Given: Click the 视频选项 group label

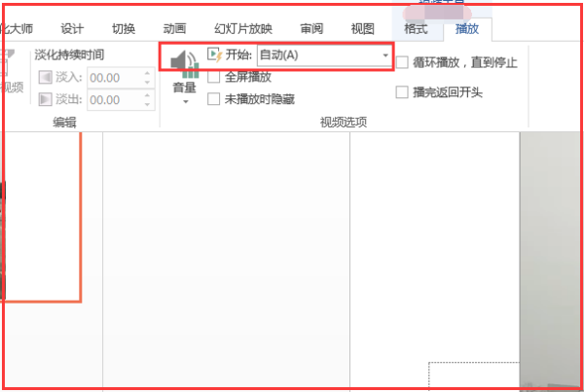Looking at the screenshot, I should tap(344, 123).
